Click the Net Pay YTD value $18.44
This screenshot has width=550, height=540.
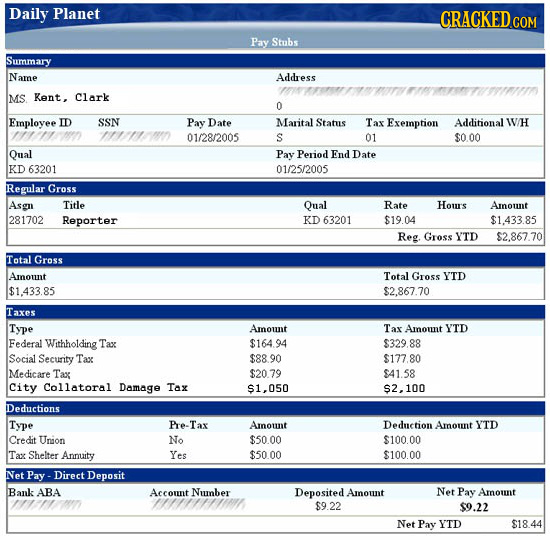pyautogui.click(x=526, y=524)
